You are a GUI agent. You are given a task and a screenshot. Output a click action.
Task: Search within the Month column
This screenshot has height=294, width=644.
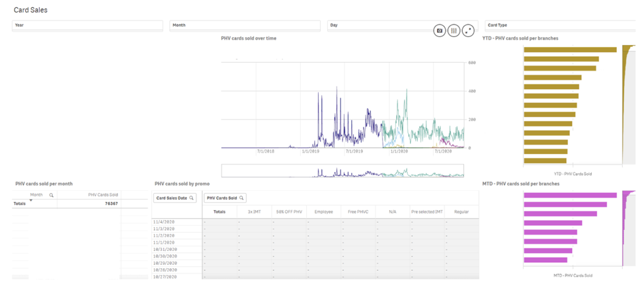[52, 196]
